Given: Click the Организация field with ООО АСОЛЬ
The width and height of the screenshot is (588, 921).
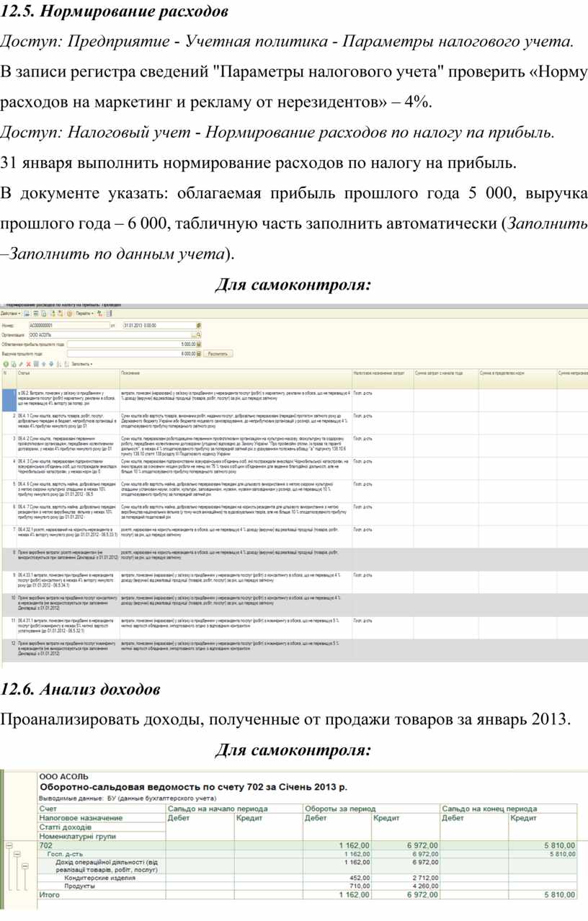Looking at the screenshot, I should point(110,335).
